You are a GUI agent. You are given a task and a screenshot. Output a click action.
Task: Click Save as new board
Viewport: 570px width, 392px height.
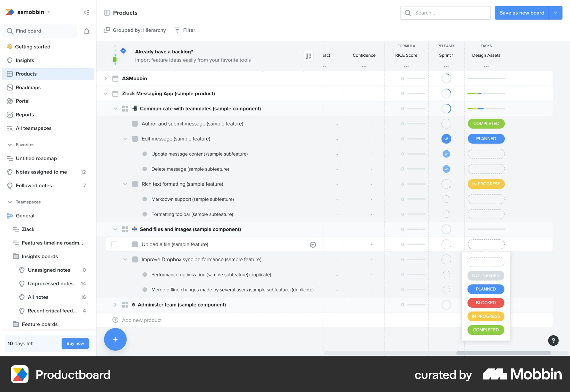tap(522, 13)
